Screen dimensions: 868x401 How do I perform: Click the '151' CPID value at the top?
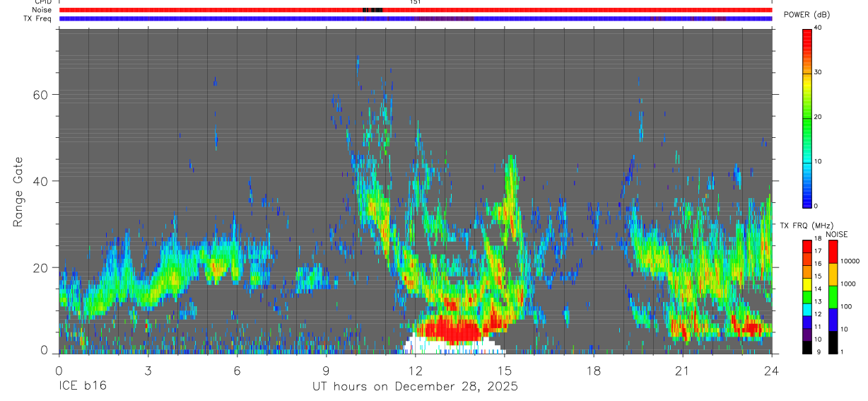[x=416, y=2]
